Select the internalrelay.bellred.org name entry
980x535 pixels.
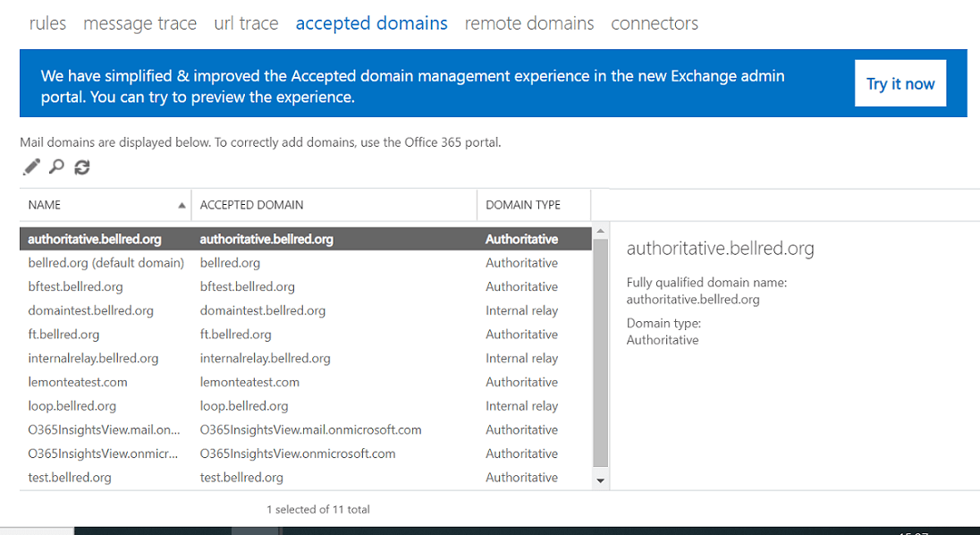tap(93, 358)
